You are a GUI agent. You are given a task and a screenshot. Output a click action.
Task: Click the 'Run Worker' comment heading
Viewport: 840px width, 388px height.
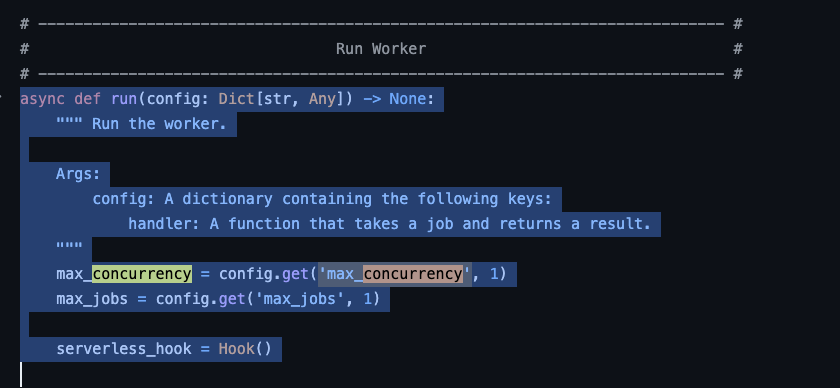(x=381, y=49)
